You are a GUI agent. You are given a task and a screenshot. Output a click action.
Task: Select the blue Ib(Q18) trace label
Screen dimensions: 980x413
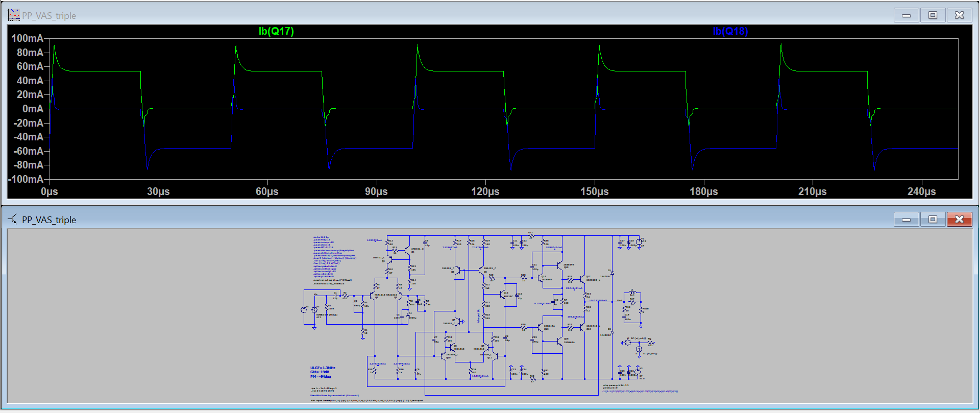730,31
